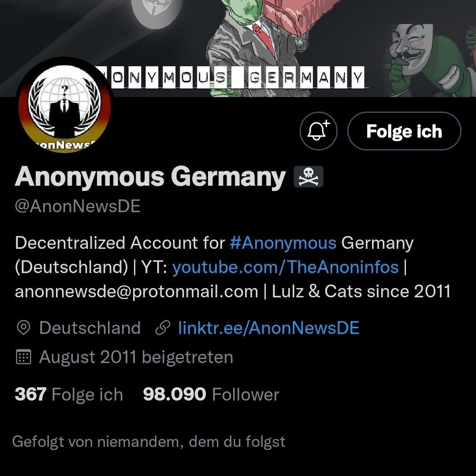The height and width of the screenshot is (476, 476).
Task: Click the 'Anonymous Germany' display name
Action: point(150,176)
